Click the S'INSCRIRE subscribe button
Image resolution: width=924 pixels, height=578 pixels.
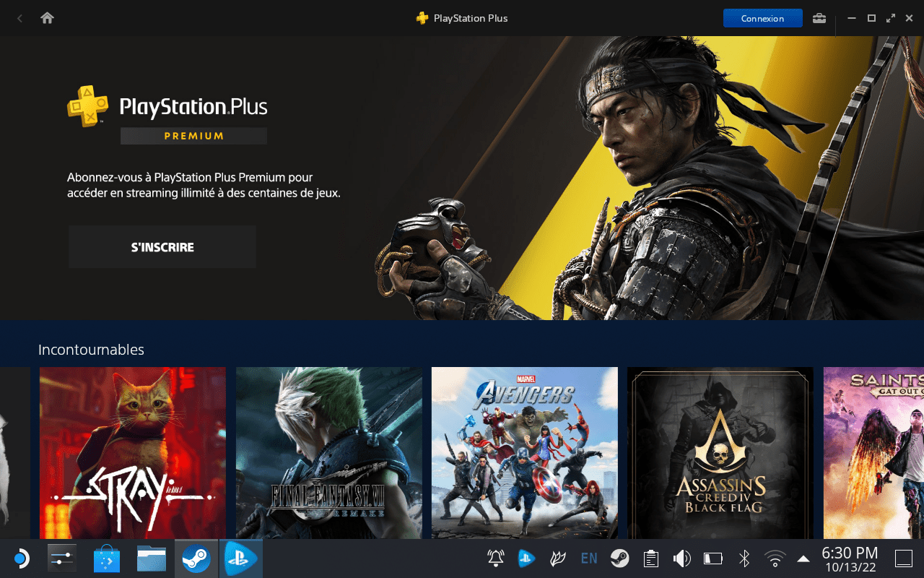click(x=162, y=247)
